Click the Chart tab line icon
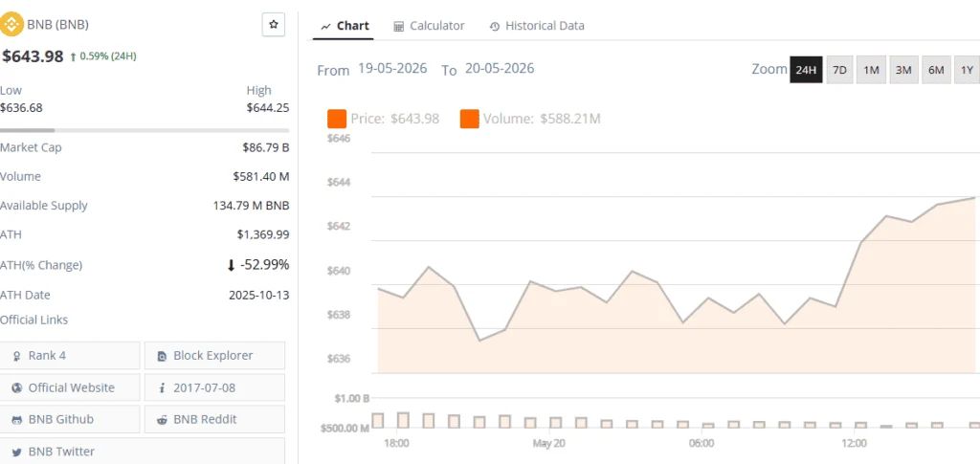Screen dimensions: 980x464 click(325, 26)
